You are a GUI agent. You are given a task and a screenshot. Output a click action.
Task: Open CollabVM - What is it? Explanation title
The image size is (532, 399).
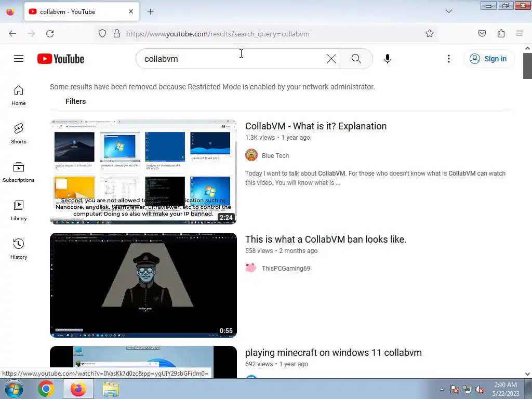tap(316, 126)
